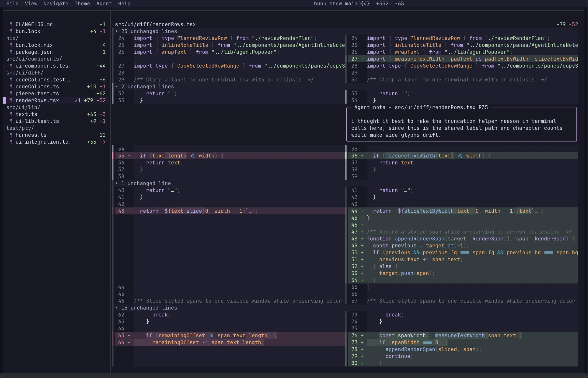Click the nix/ folder label
The height and width of the screenshot is (378, 588).
pos(12,38)
